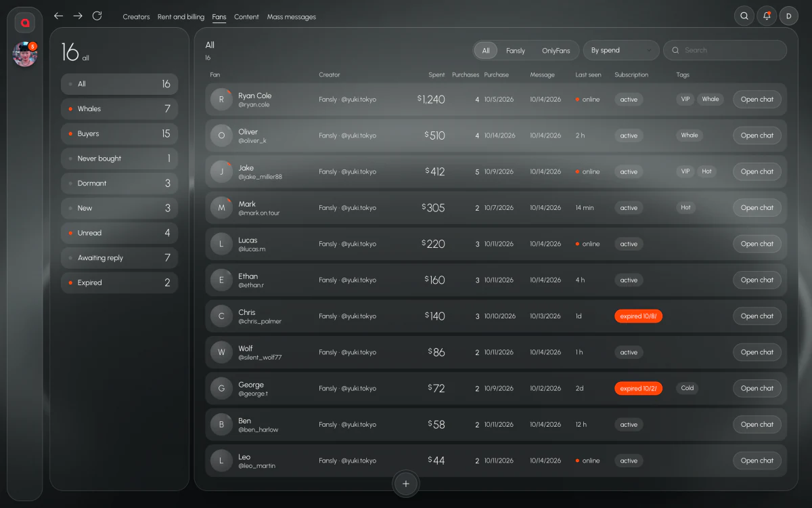Click George's Cold tag
The image size is (812, 508).
pos(687,388)
